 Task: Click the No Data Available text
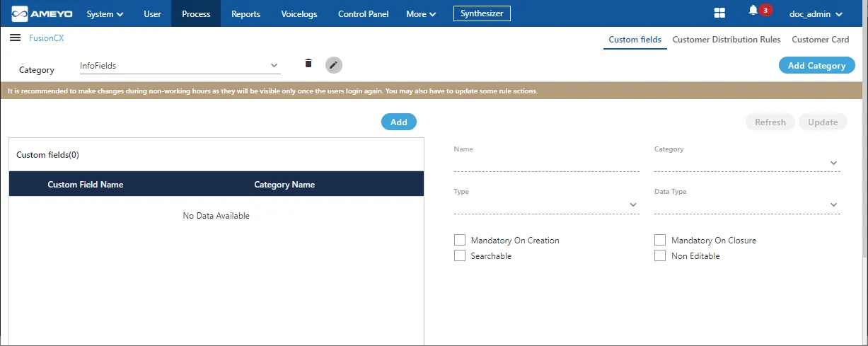(x=216, y=216)
